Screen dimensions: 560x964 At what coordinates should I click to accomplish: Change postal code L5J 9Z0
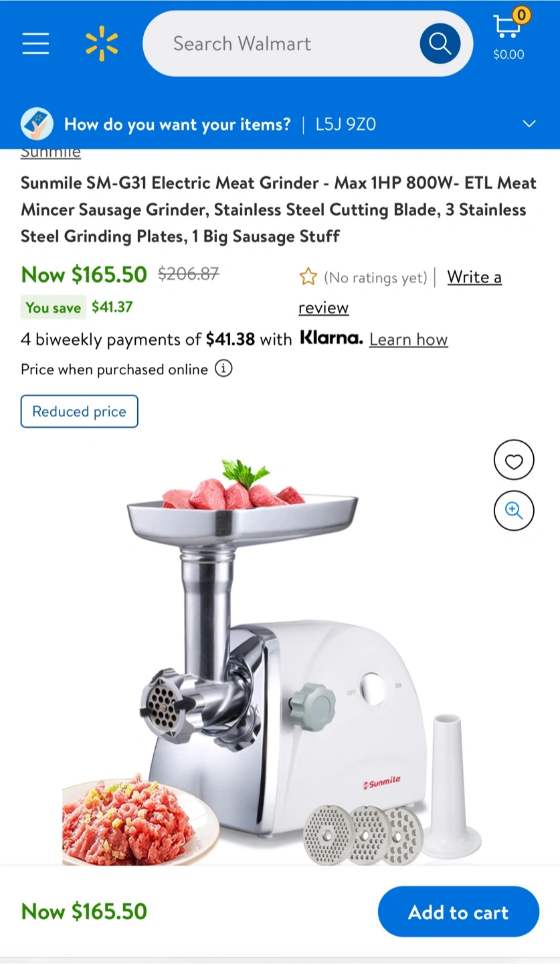tap(346, 124)
